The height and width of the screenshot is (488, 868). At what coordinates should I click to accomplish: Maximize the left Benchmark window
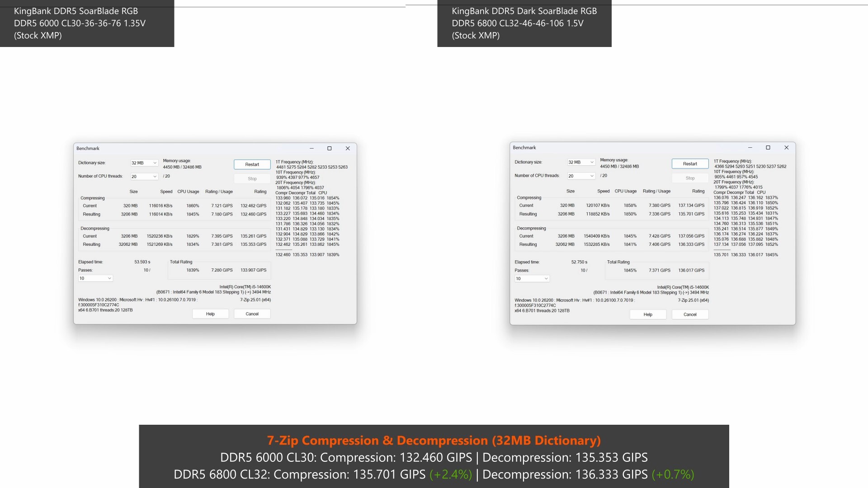329,148
